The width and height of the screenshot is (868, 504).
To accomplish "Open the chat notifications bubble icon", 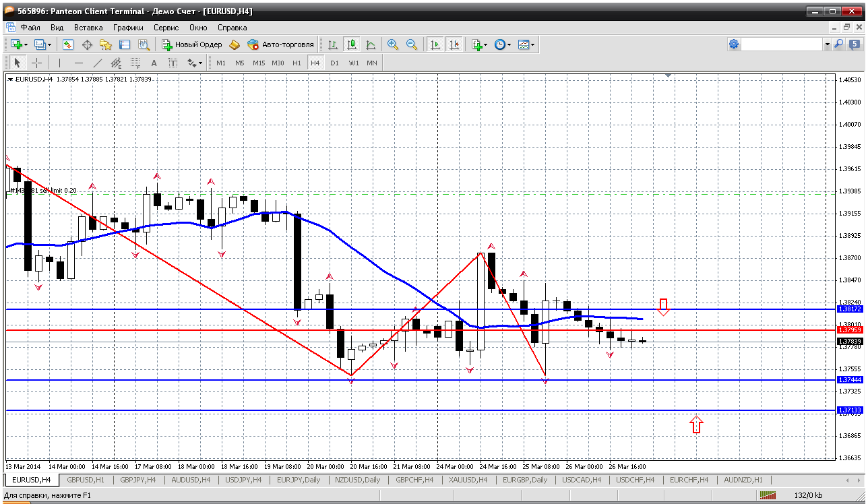I will click(855, 44).
